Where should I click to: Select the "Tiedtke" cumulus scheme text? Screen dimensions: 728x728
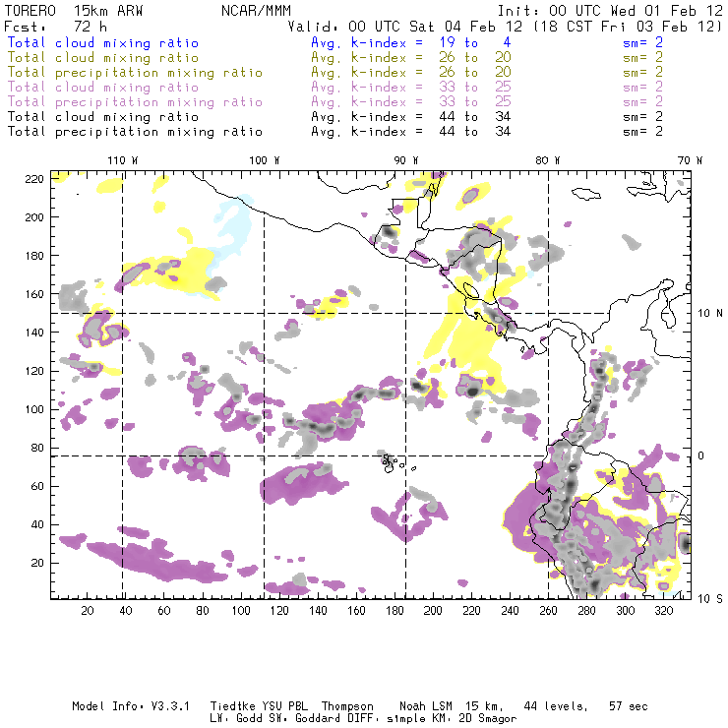(x=232, y=706)
